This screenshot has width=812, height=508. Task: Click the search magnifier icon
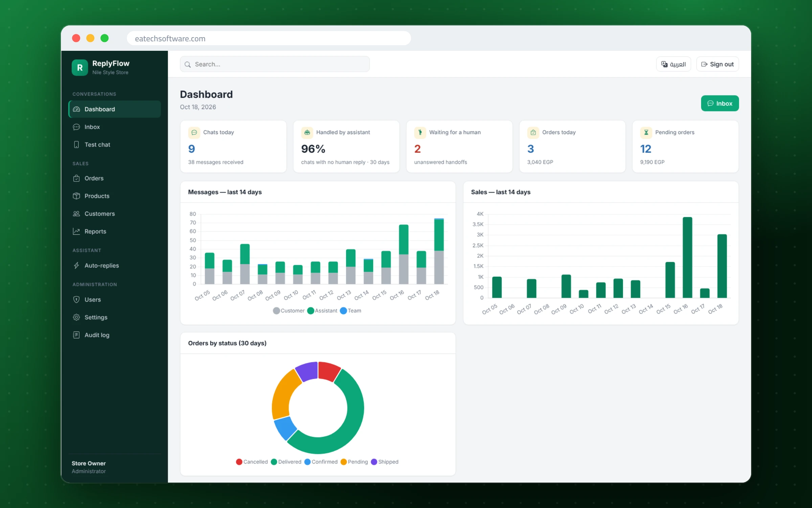[x=188, y=64]
